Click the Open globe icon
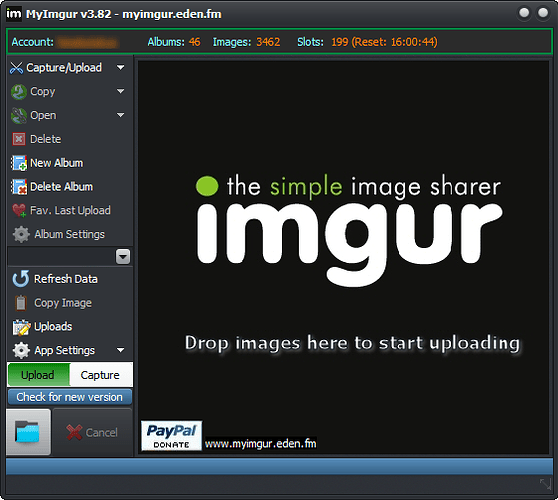Image resolution: width=558 pixels, height=500 pixels. pyautogui.click(x=19, y=116)
